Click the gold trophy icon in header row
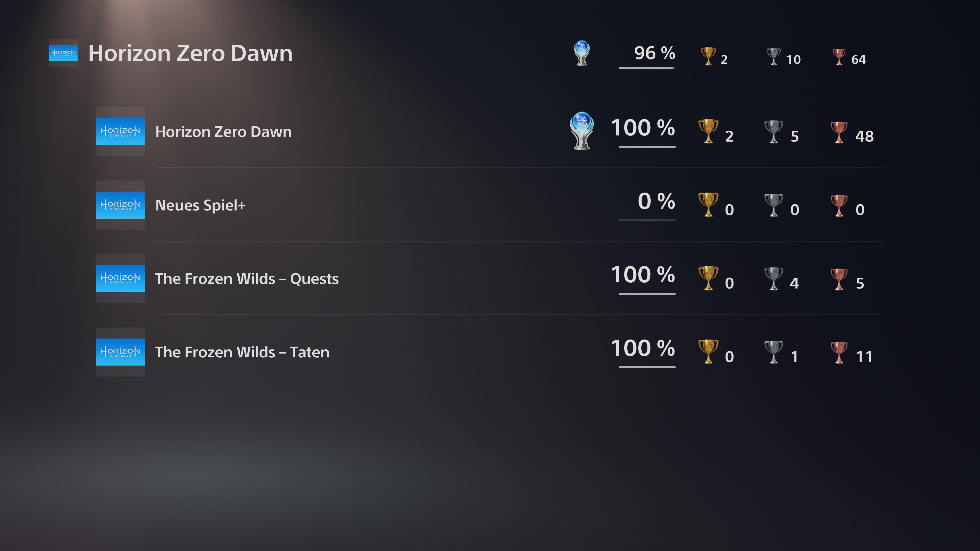 [x=708, y=56]
